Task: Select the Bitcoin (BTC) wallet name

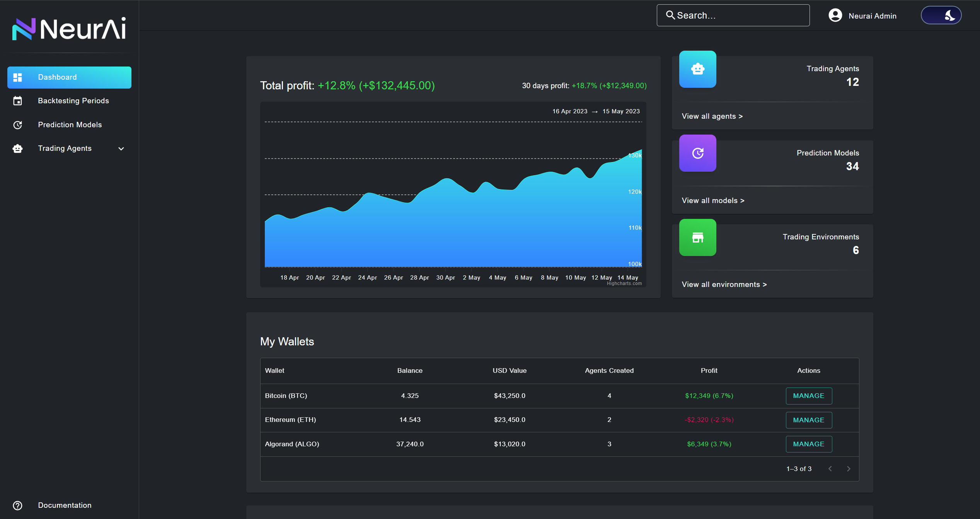Action: pyautogui.click(x=286, y=396)
